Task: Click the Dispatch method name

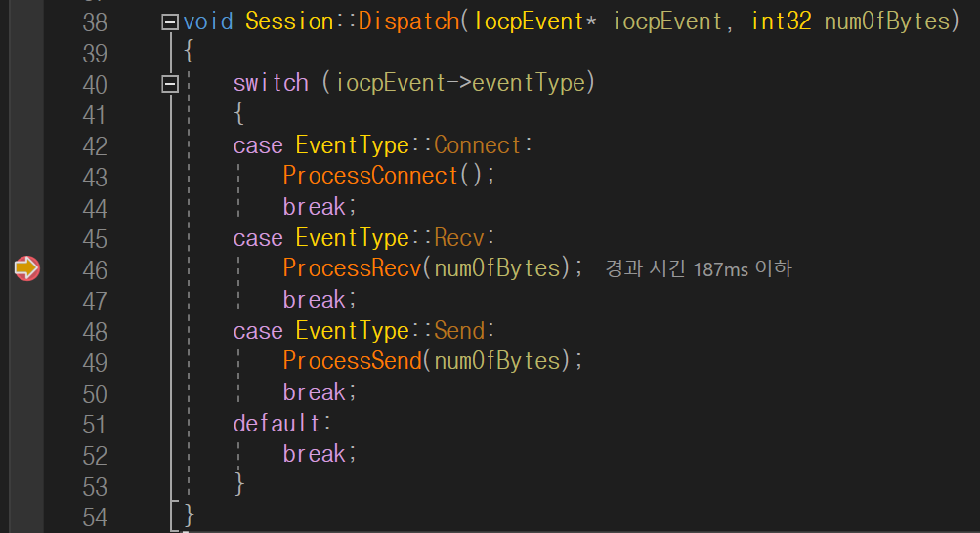Action: click(x=408, y=21)
